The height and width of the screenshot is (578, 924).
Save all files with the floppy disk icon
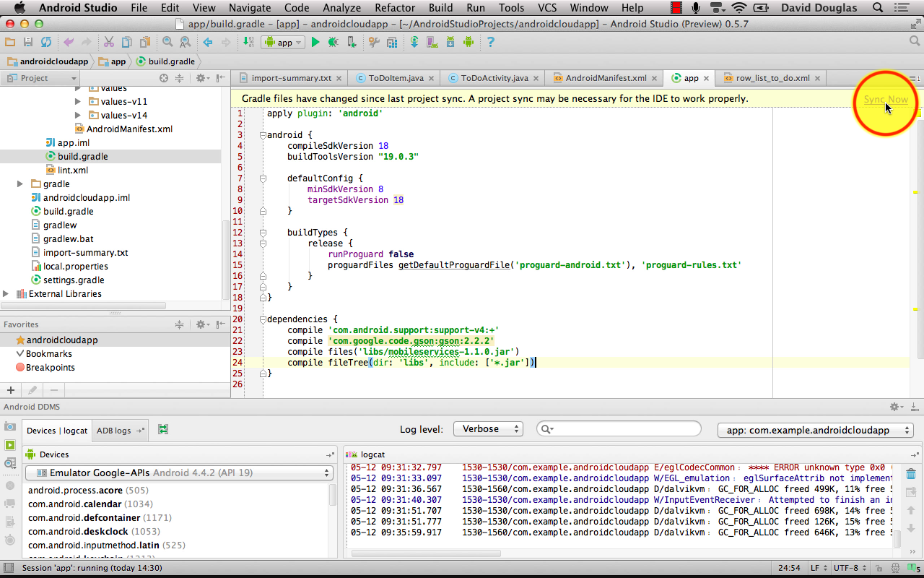coord(28,43)
